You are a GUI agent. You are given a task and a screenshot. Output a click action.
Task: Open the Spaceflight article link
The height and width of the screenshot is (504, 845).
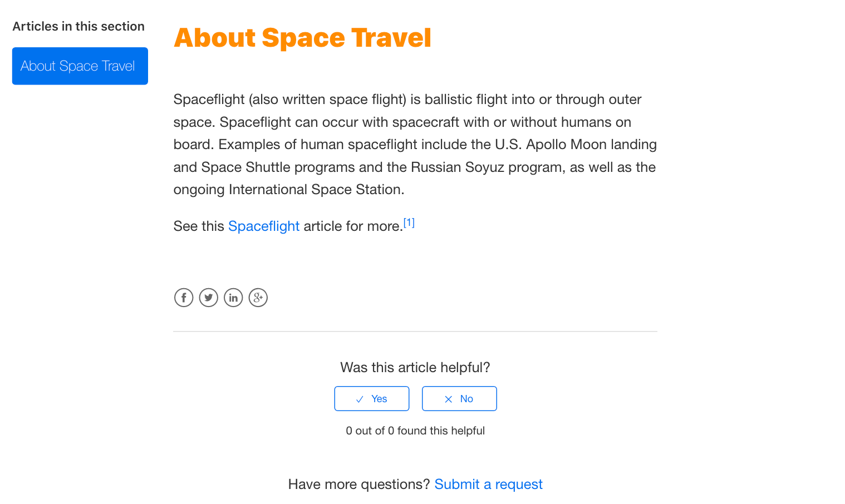click(264, 226)
